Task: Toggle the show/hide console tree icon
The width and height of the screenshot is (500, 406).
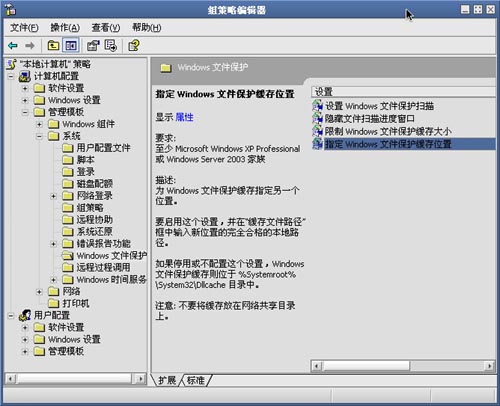Action: (x=71, y=45)
